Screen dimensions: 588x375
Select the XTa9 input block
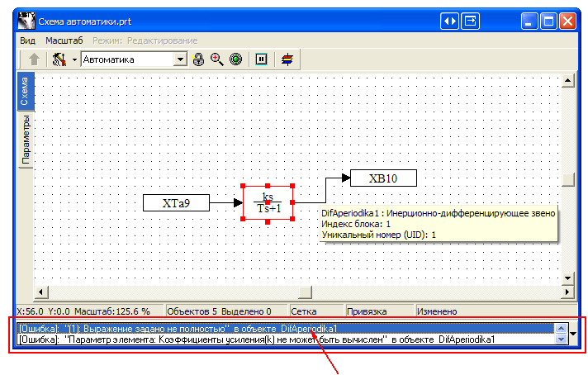click(x=175, y=202)
